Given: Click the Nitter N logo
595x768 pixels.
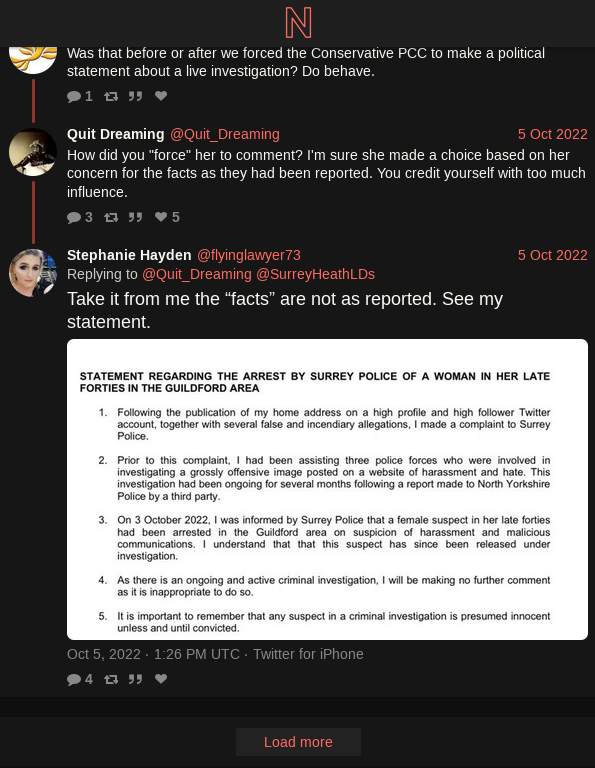Looking at the screenshot, I should pyautogui.click(x=298, y=23).
